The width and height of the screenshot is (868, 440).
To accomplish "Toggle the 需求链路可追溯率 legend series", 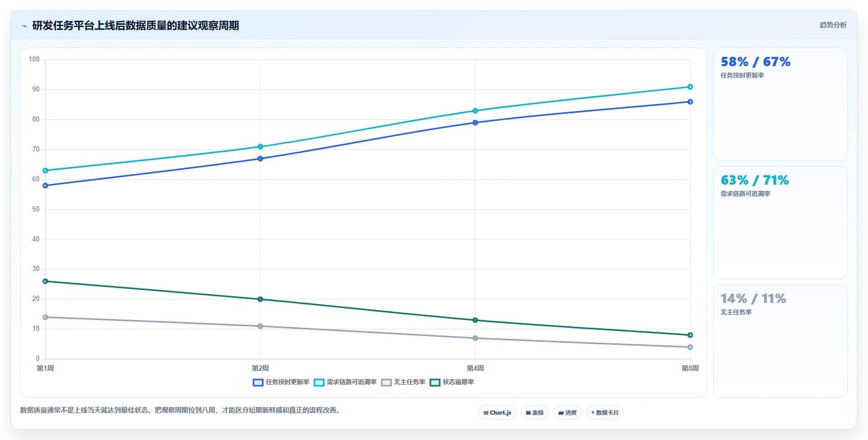I will (x=345, y=382).
